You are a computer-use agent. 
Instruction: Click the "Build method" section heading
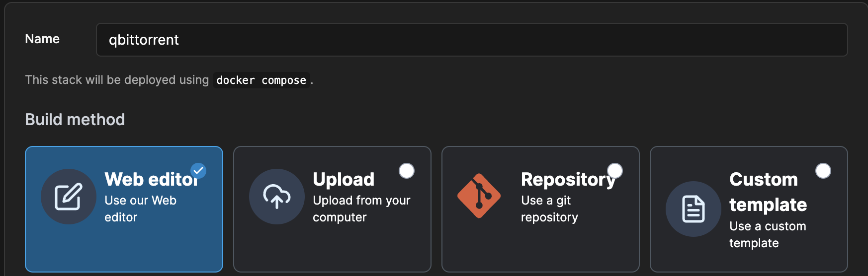(75, 120)
